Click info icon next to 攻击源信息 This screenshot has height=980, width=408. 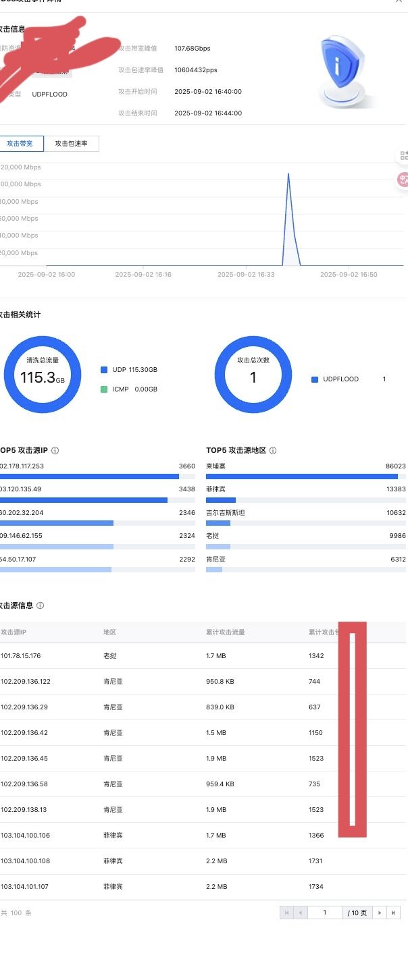pyautogui.click(x=41, y=605)
